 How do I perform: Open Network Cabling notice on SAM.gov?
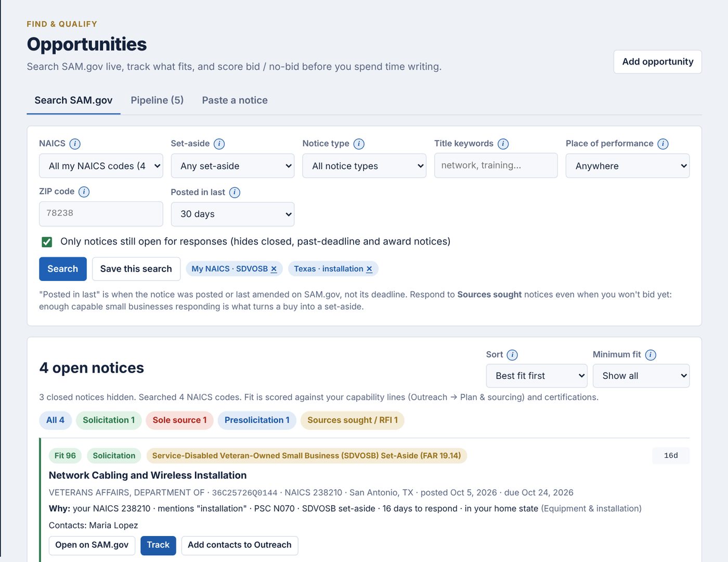[x=92, y=545]
